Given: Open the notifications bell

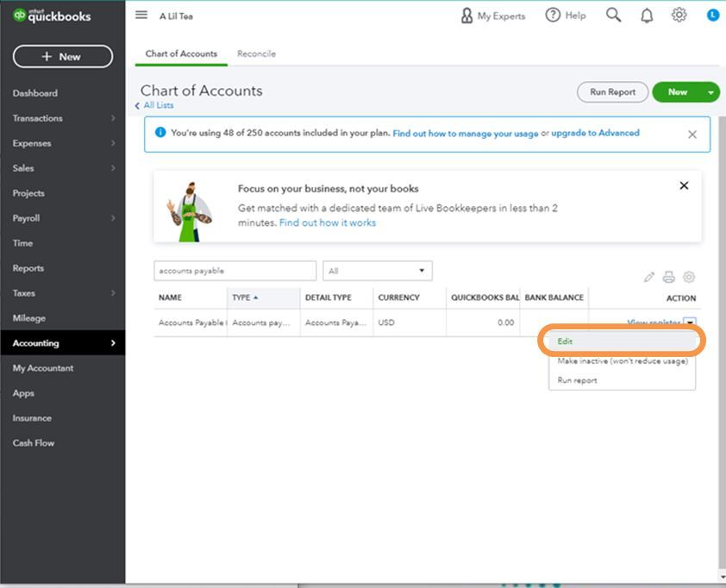Looking at the screenshot, I should click(x=647, y=16).
